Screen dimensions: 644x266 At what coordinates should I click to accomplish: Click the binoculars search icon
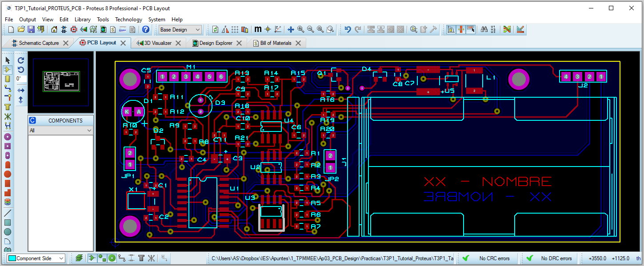484,30
